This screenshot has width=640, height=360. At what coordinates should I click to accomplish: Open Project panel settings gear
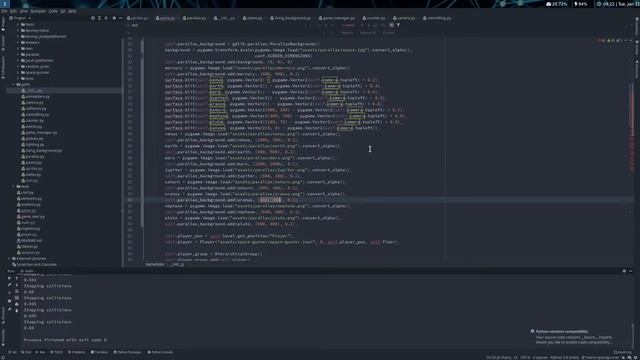[x=114, y=18]
